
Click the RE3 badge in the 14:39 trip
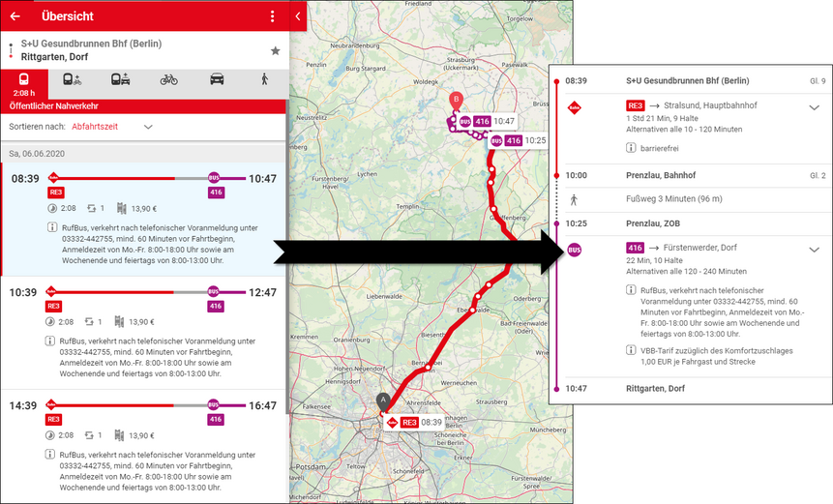pyautogui.click(x=53, y=419)
